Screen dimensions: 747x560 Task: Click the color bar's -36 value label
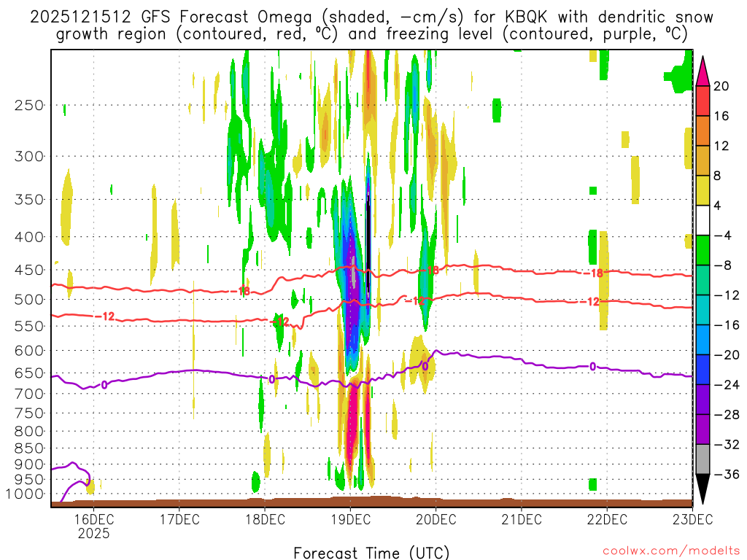tap(727, 474)
